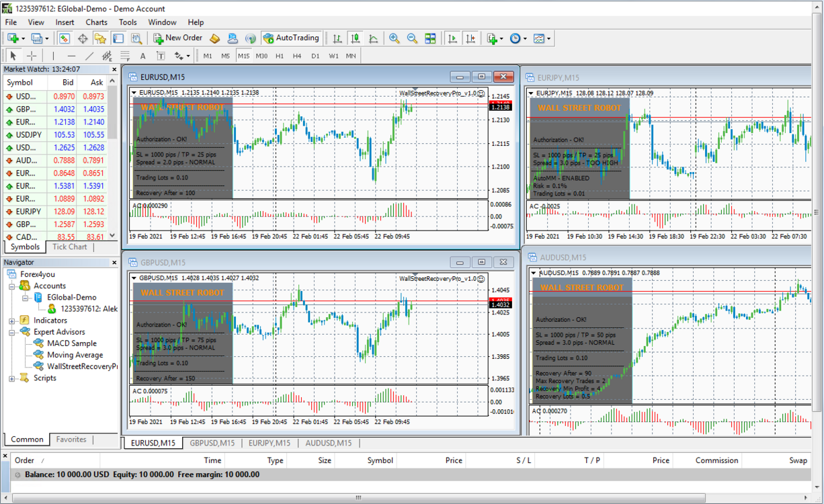This screenshot has width=824, height=504.
Task: Select the AUDUSD,M15 chart tab
Action: pos(329,443)
